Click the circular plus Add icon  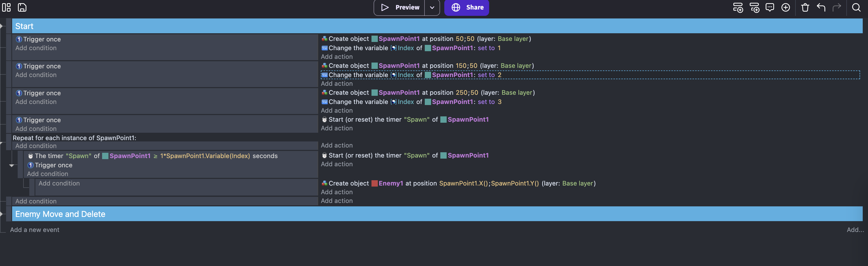[x=786, y=7]
